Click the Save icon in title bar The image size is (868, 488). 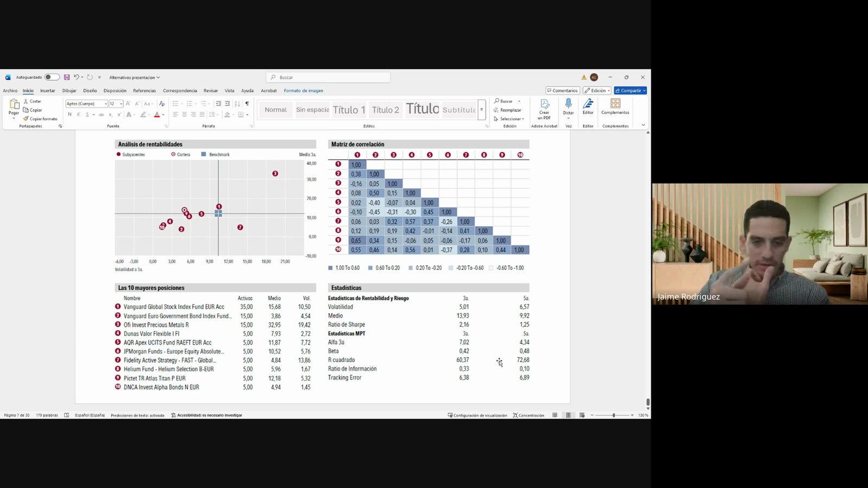67,77
